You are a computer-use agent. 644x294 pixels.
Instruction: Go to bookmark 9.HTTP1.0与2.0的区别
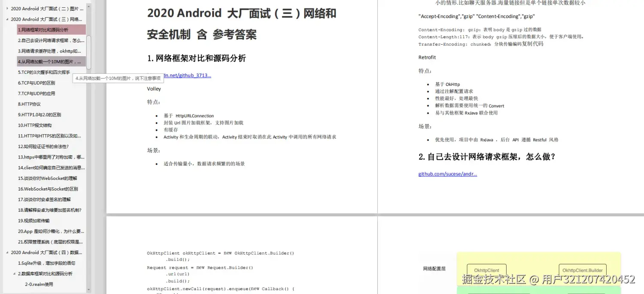[x=39, y=115]
